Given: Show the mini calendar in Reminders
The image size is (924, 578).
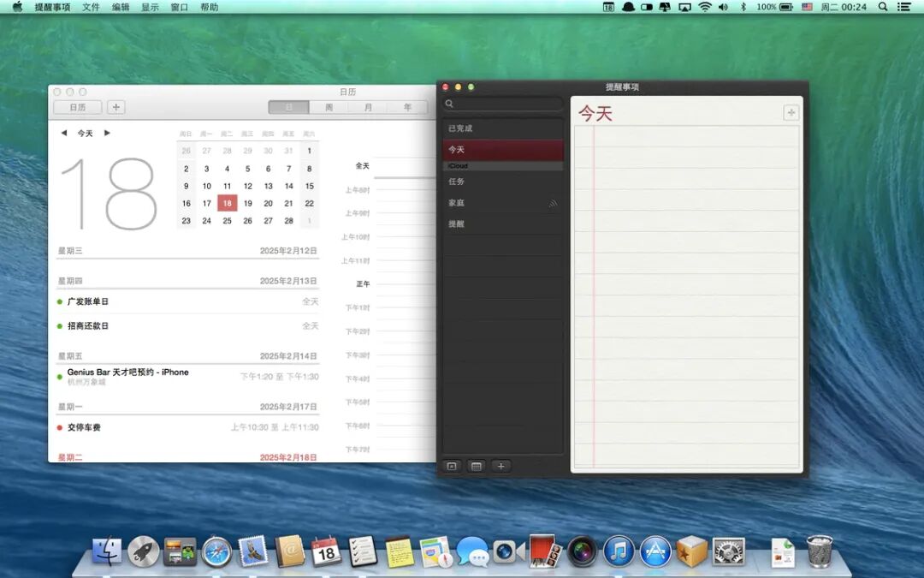Looking at the screenshot, I should [x=477, y=466].
